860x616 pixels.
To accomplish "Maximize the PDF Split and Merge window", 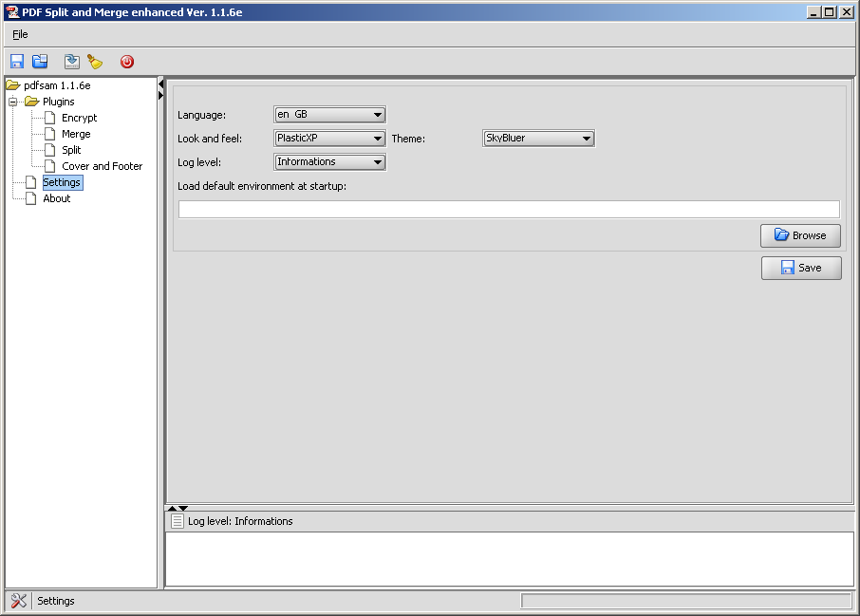I will click(830, 12).
